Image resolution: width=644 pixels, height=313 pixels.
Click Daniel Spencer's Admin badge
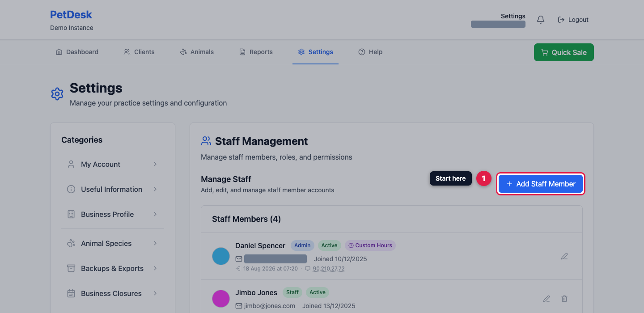[x=302, y=245]
